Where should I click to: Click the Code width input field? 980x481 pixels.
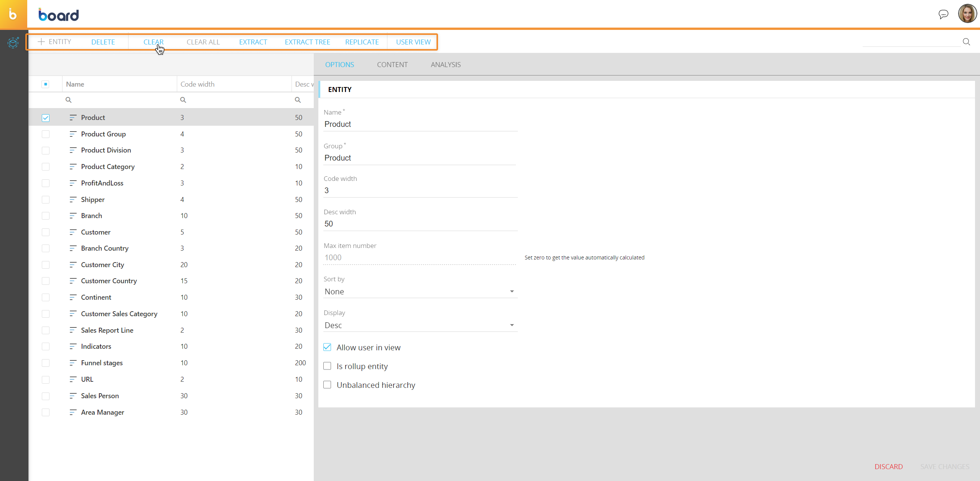pos(420,190)
